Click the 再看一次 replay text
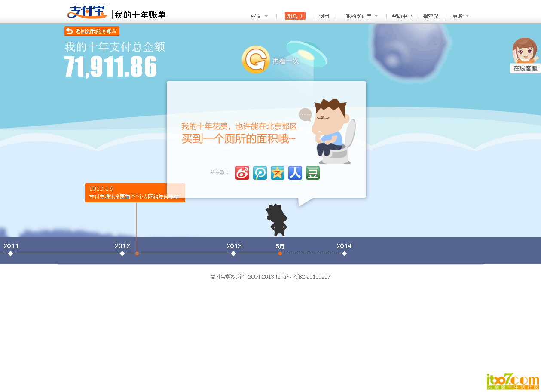Screen dimensions: 541x392 coord(286,61)
